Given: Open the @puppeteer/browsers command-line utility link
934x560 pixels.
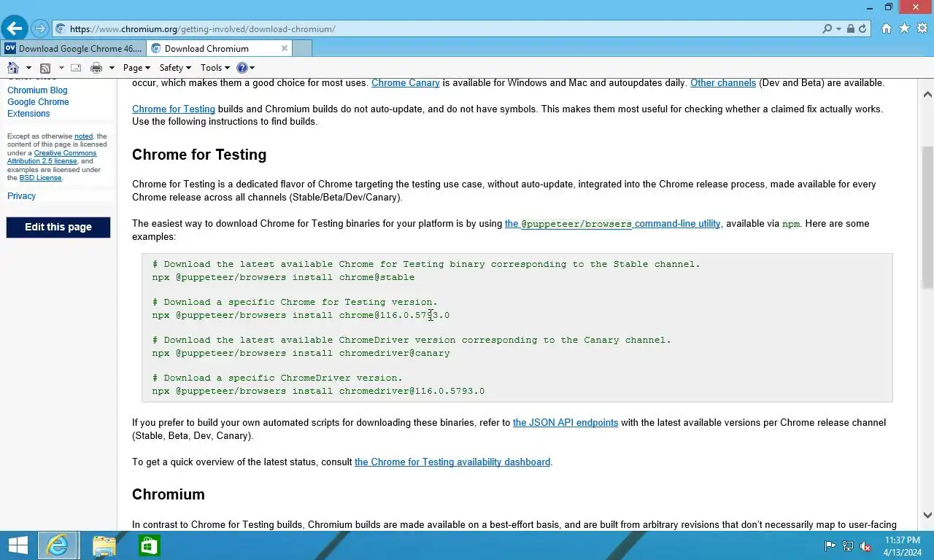Looking at the screenshot, I should pyautogui.click(x=612, y=224).
